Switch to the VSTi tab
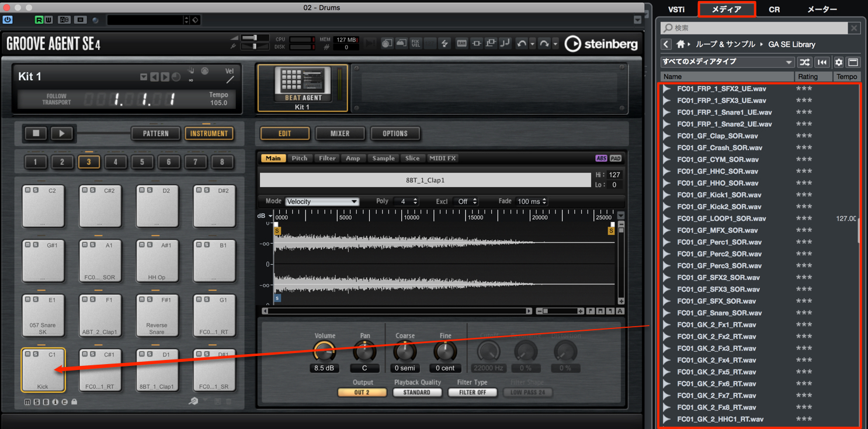The width and height of the screenshot is (868, 429). coord(676,9)
